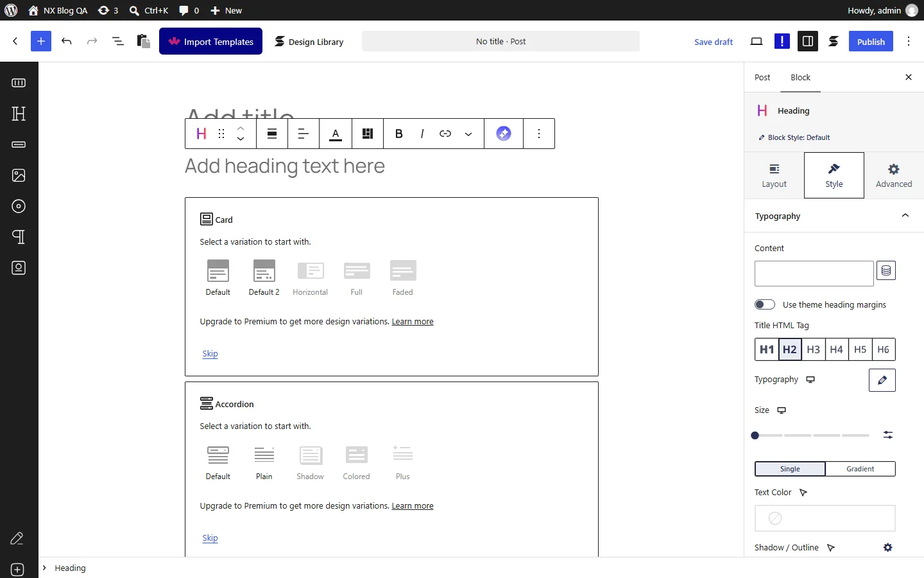The image size is (924, 578).
Task: Select the image block icon in left sidebar
Action: pyautogui.click(x=19, y=175)
